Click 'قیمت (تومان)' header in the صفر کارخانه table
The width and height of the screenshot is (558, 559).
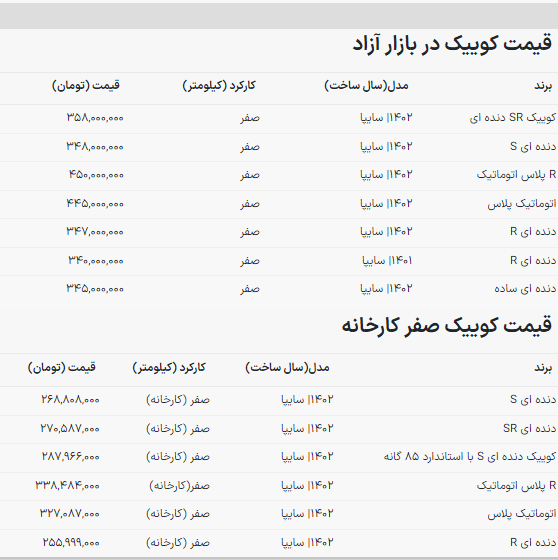(62, 368)
